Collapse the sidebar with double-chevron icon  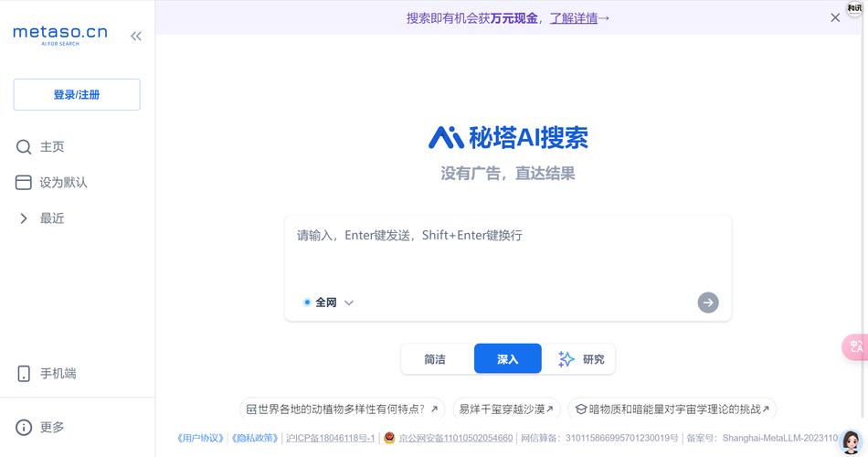click(x=136, y=37)
